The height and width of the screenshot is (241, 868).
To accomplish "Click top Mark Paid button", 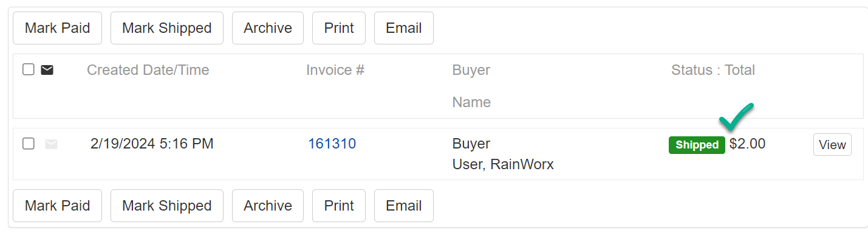I will pos(58,28).
